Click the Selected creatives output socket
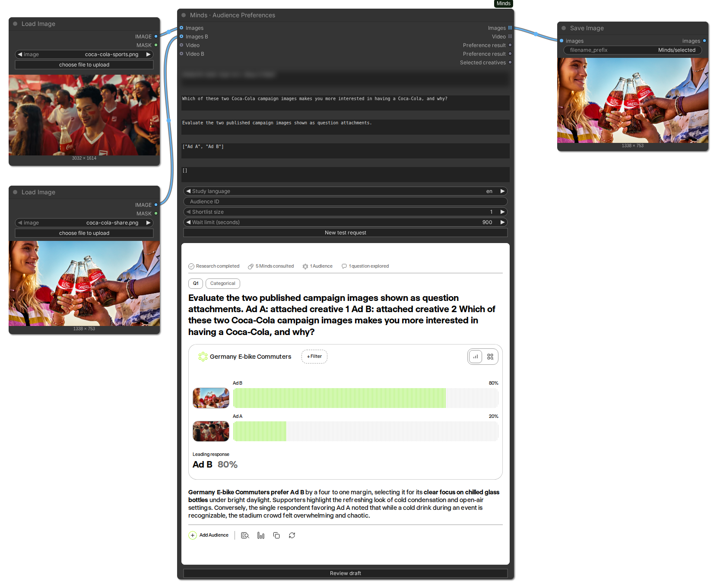The height and width of the screenshot is (588, 717). pos(510,62)
